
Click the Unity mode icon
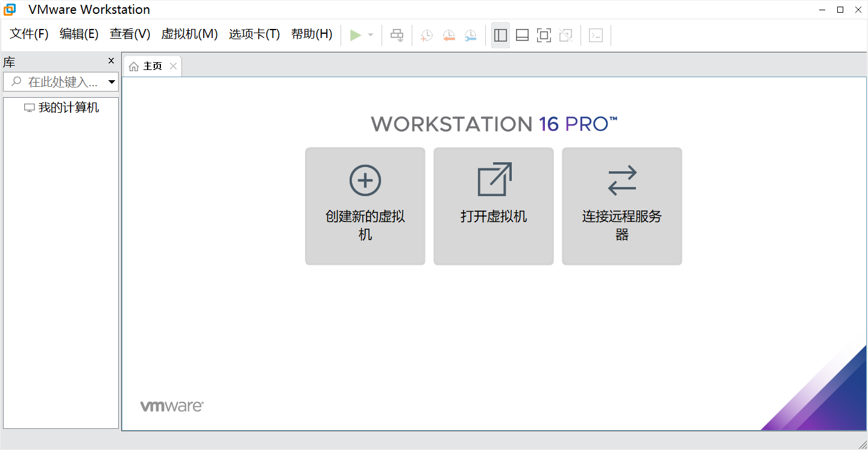565,34
